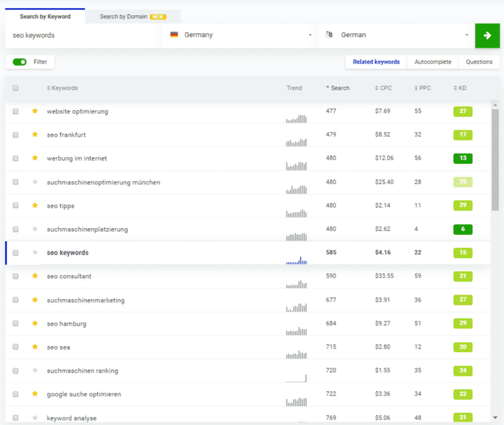
Task: Toggle star on seo tipps row
Action: point(35,205)
